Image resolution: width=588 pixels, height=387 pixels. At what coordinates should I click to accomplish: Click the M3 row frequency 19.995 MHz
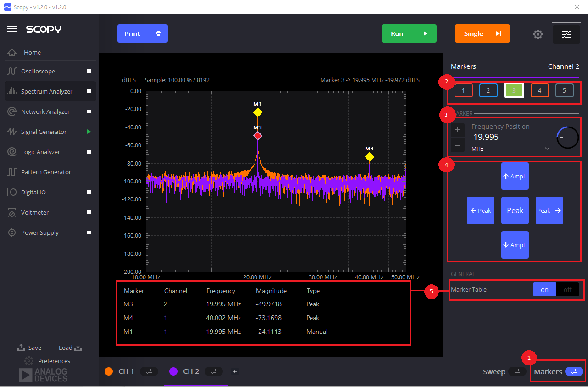click(x=223, y=304)
